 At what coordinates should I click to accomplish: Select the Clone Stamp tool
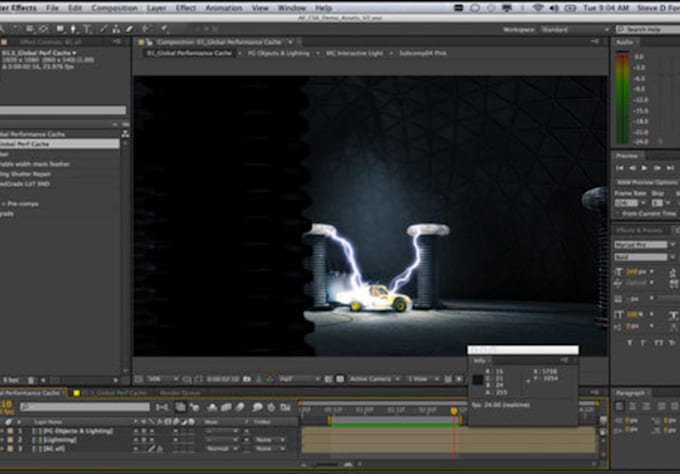[116, 29]
